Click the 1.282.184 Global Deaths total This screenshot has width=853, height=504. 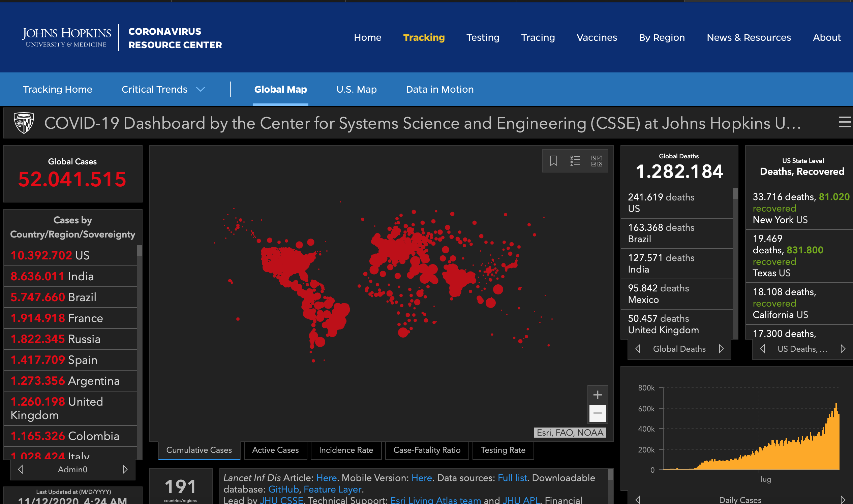[x=679, y=171]
